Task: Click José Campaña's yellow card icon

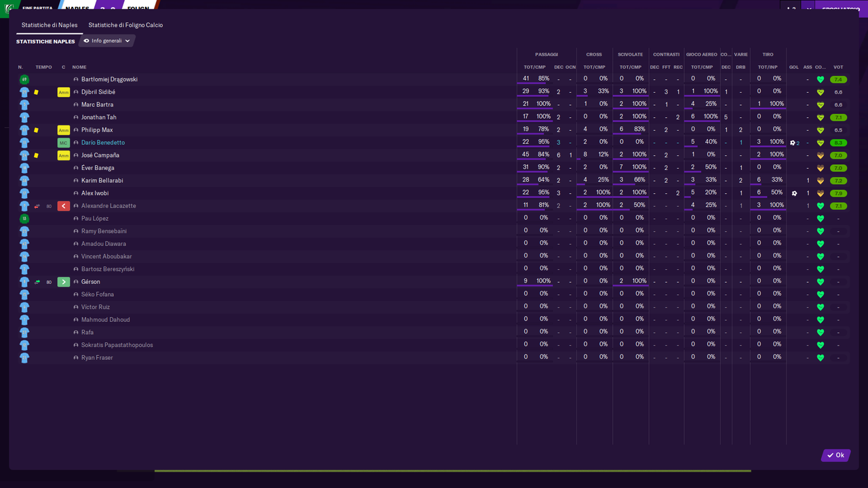Action: pyautogui.click(x=37, y=155)
